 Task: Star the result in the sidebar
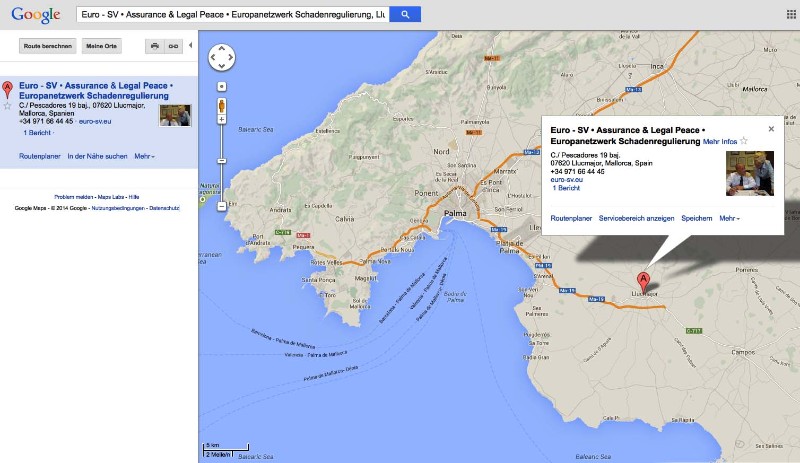(x=7, y=106)
